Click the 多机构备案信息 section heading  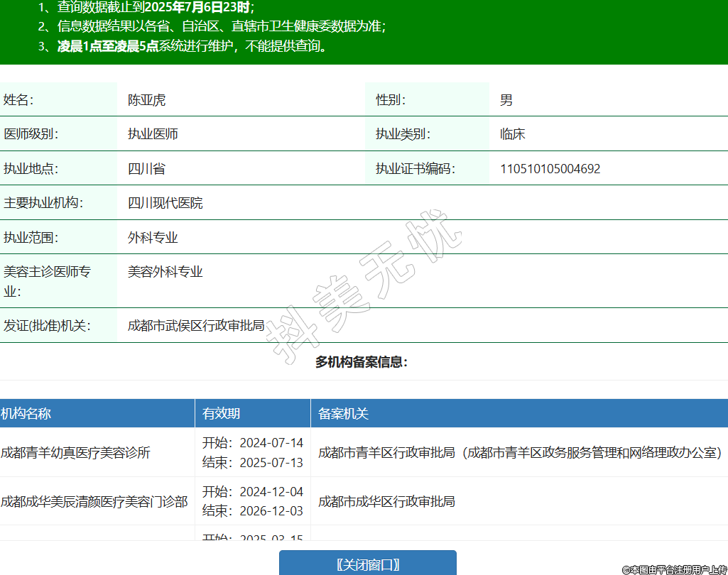pos(362,363)
